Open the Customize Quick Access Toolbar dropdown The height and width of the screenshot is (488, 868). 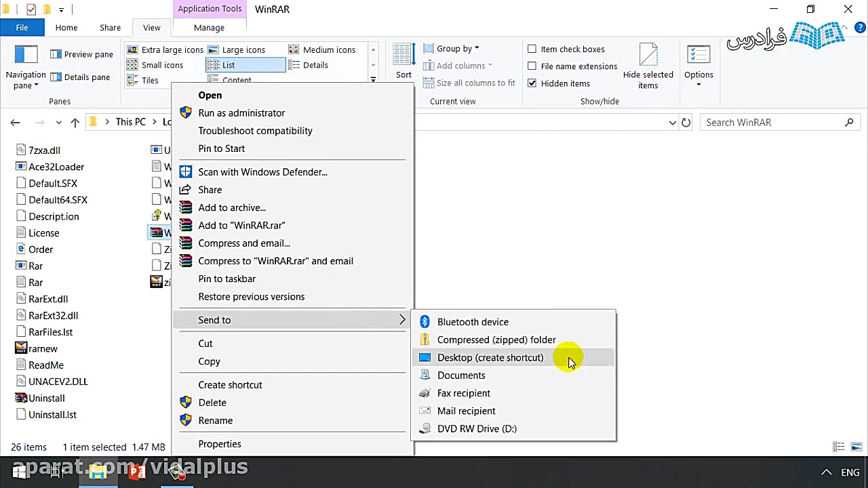click(x=61, y=10)
